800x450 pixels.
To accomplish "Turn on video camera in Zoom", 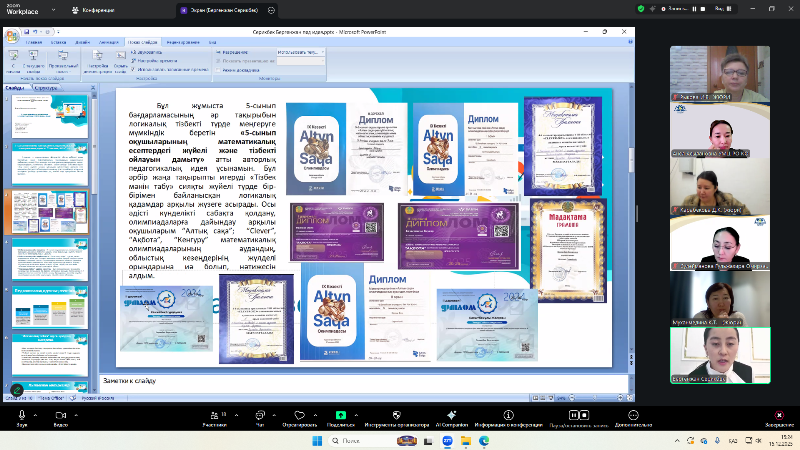I will point(60,414).
